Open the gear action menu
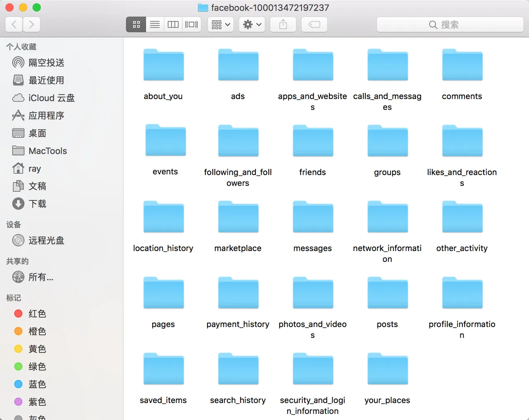Screen dimensions: 529x420 tap(252, 25)
